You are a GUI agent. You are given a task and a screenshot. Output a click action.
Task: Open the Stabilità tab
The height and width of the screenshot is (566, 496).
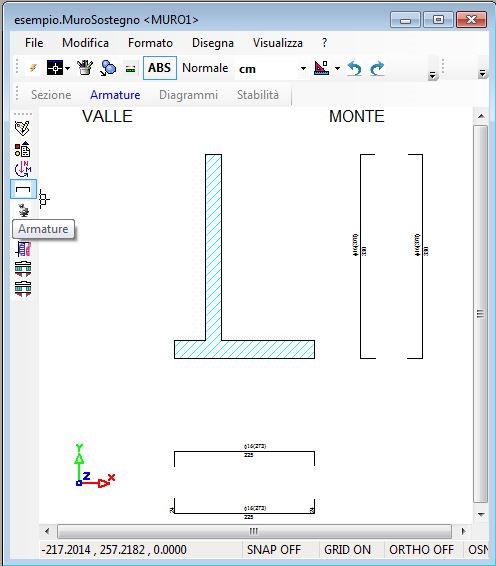pos(258,95)
